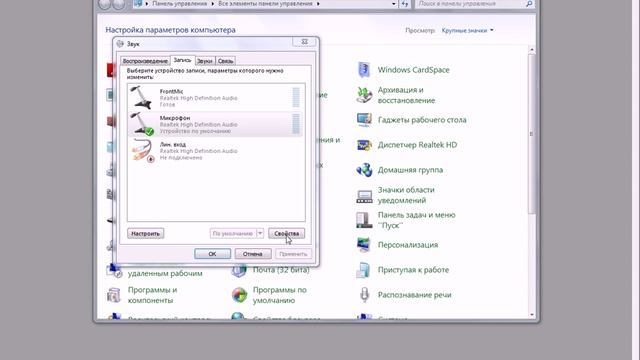Screen dimensions: 640x360
Task: Click the Свойства button
Action: (x=287, y=233)
